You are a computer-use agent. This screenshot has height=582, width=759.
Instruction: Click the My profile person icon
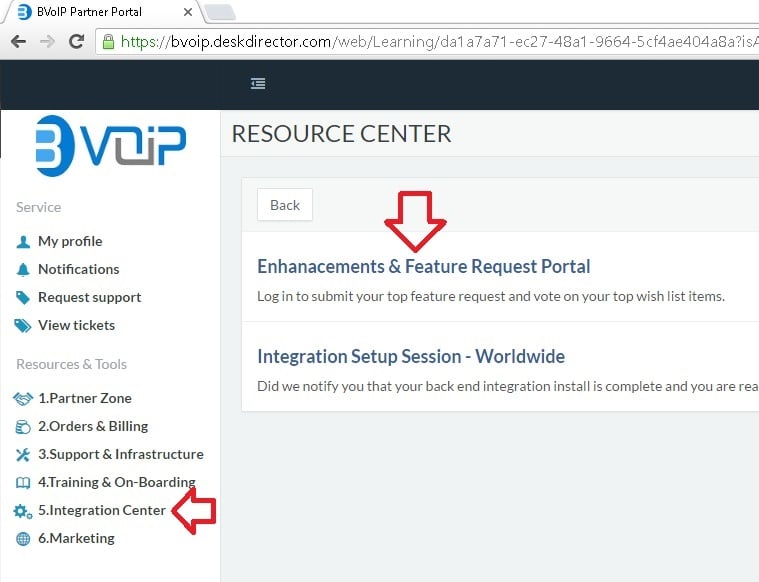click(23, 242)
